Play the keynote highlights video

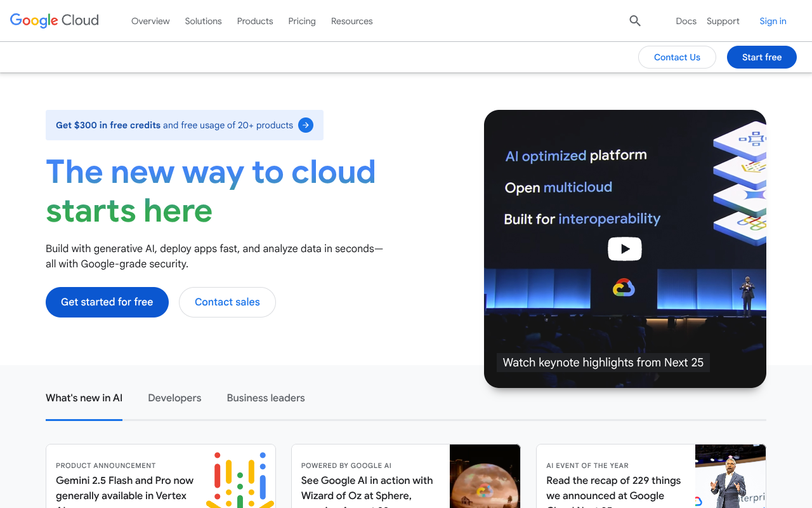[625, 249]
